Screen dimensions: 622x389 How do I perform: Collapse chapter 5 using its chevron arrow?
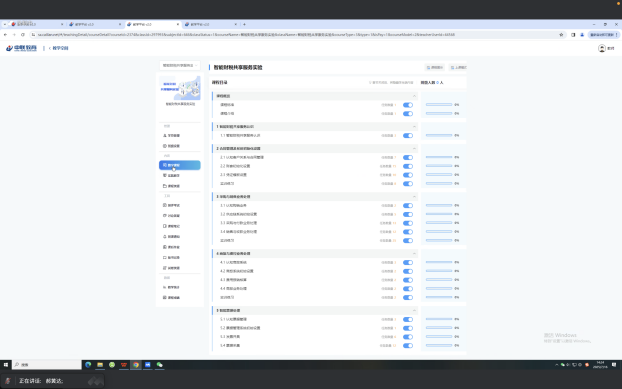[414, 310]
